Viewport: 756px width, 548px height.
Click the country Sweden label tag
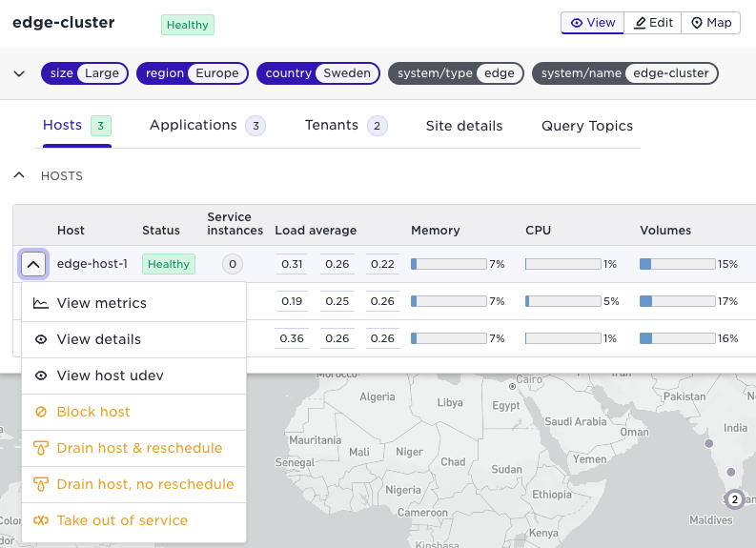318,73
